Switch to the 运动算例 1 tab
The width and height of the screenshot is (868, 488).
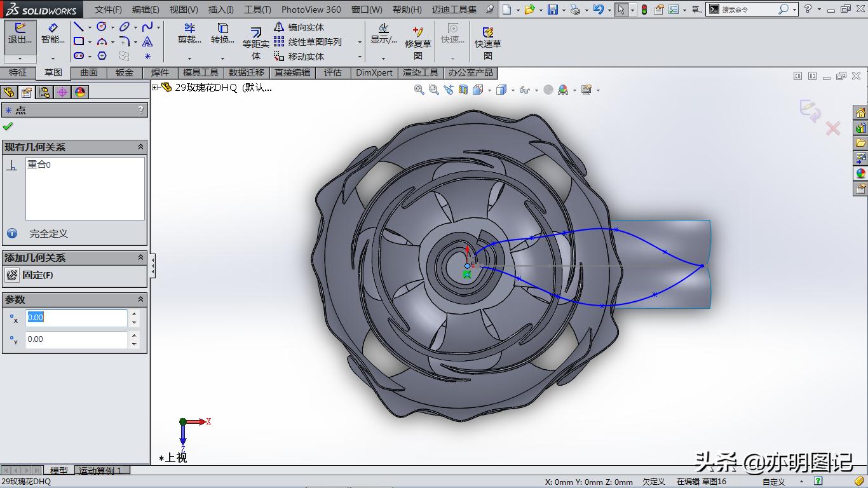pyautogui.click(x=100, y=470)
